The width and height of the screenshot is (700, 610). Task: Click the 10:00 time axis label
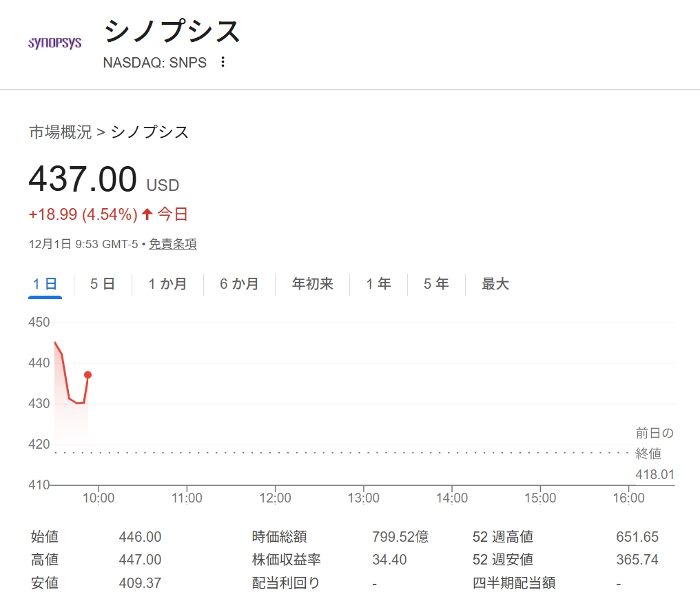coord(99,498)
